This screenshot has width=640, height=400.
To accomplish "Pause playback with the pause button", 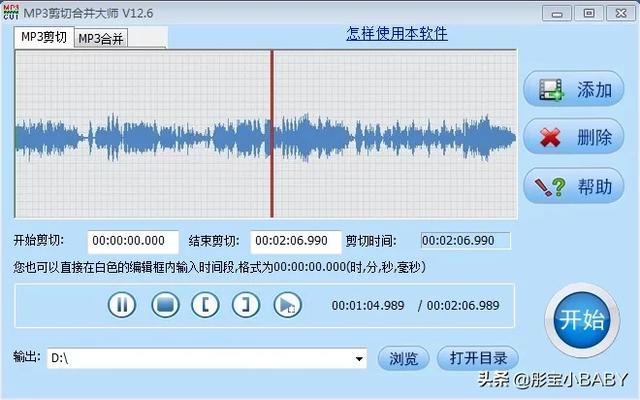I will point(122,304).
